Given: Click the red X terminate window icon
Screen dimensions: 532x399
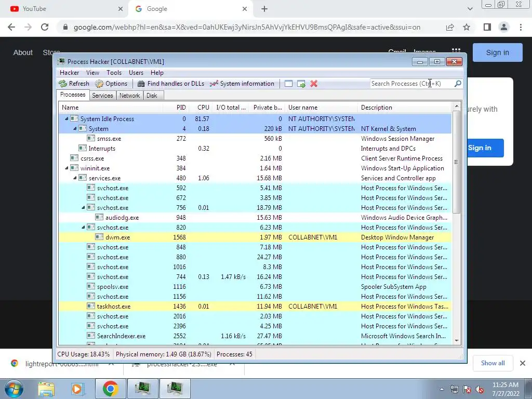Looking at the screenshot, I should point(314,84).
